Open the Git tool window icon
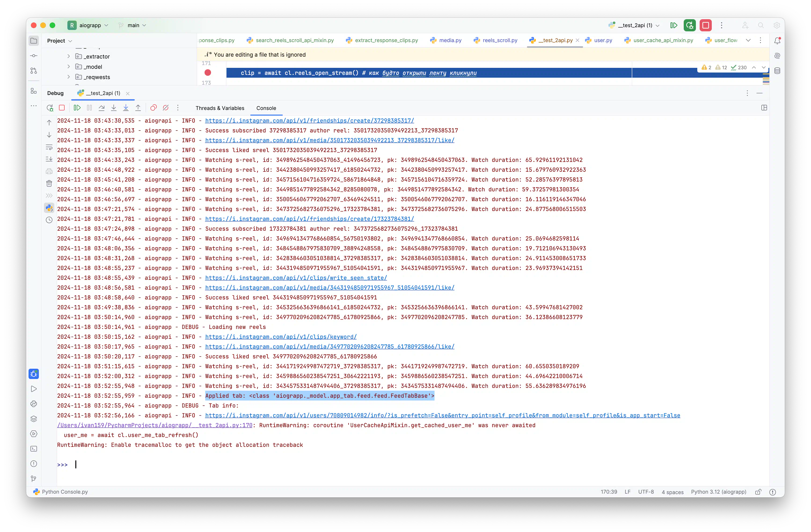The height and width of the screenshot is (532, 811). click(x=34, y=479)
